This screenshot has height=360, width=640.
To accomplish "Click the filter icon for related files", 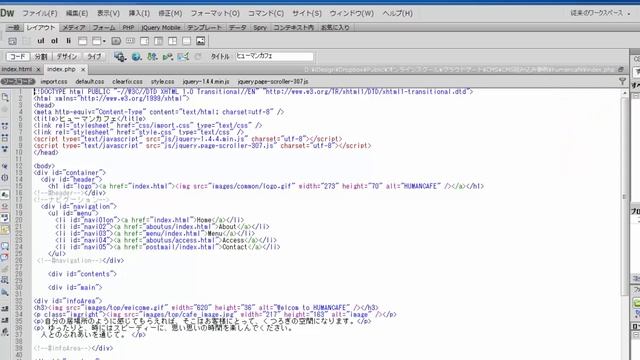I will [x=622, y=82].
